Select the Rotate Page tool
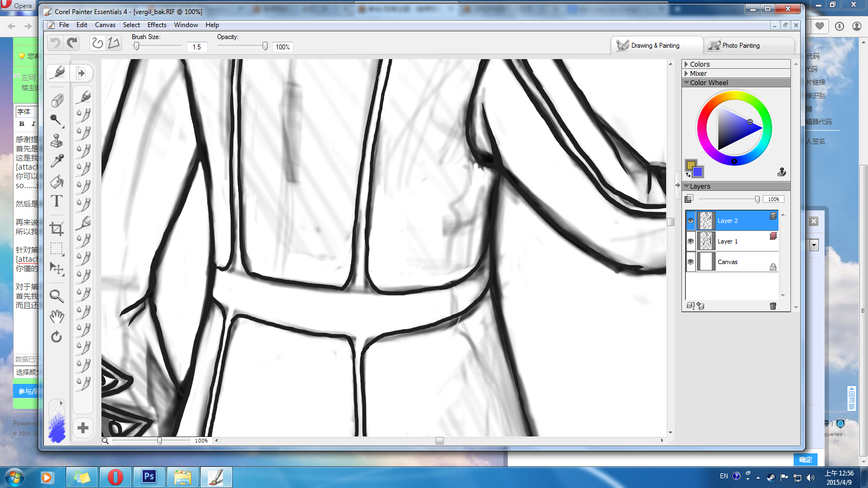This screenshot has height=488, width=868. tap(56, 337)
